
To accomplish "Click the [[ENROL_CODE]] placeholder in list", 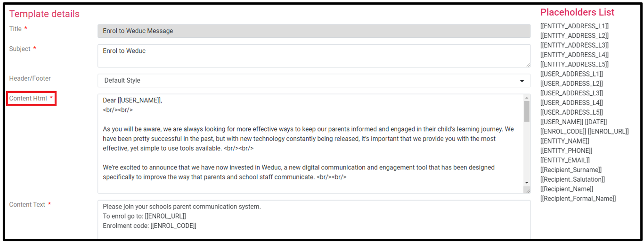I will [x=563, y=131].
